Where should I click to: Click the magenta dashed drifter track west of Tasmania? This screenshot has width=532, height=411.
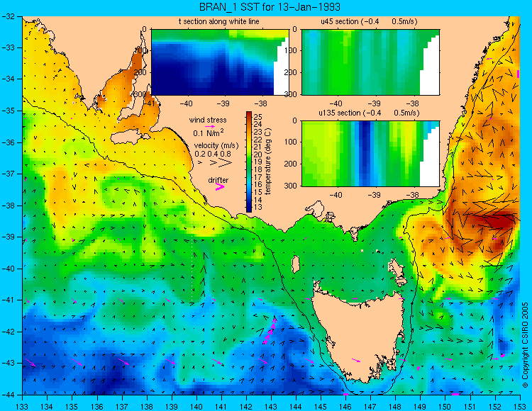(x=270, y=331)
